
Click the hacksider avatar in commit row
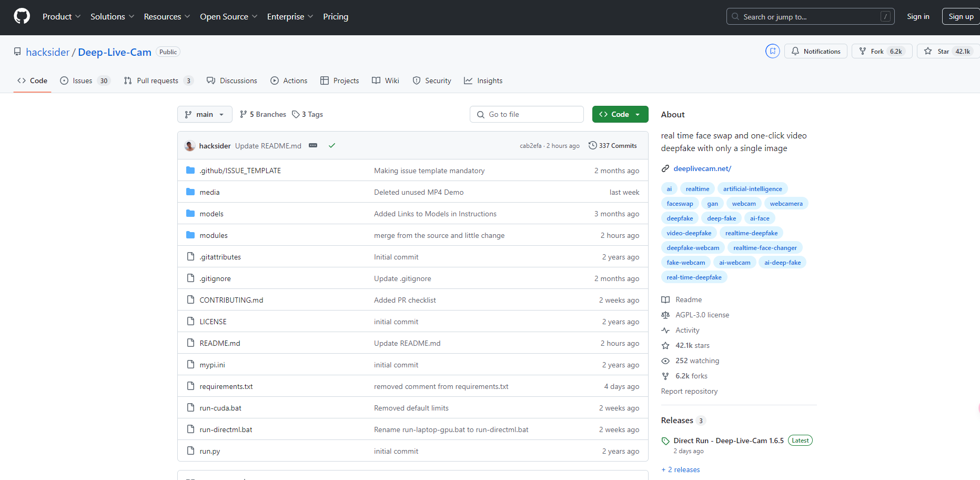[190, 146]
